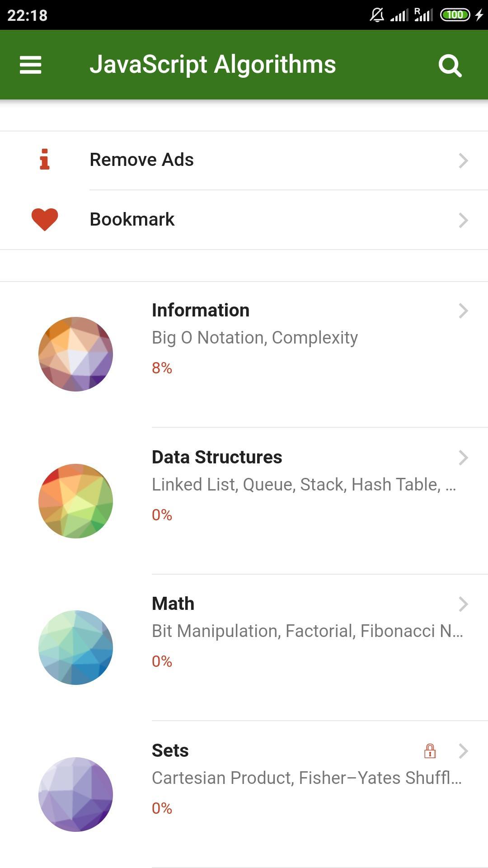This screenshot has height=868, width=488.
Task: Open the hamburger navigation menu
Action: coord(30,65)
